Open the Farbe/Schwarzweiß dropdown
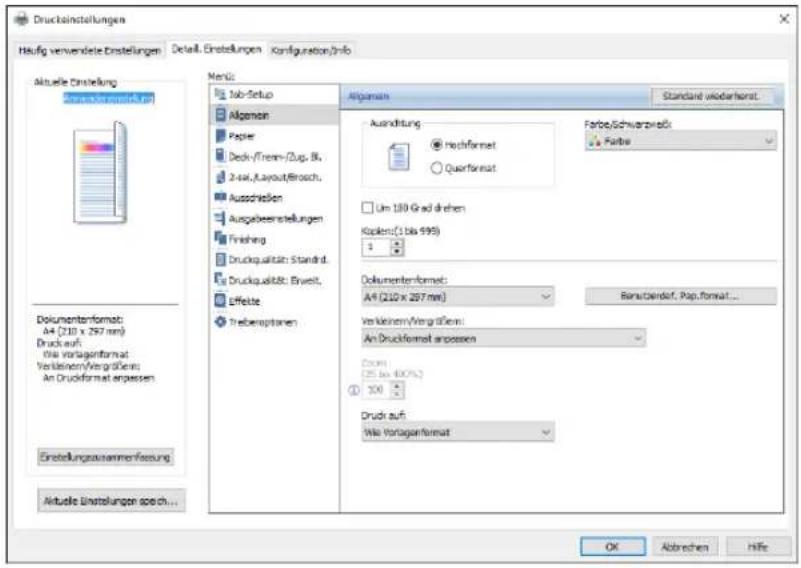This screenshot has height=568, width=801. (x=680, y=141)
